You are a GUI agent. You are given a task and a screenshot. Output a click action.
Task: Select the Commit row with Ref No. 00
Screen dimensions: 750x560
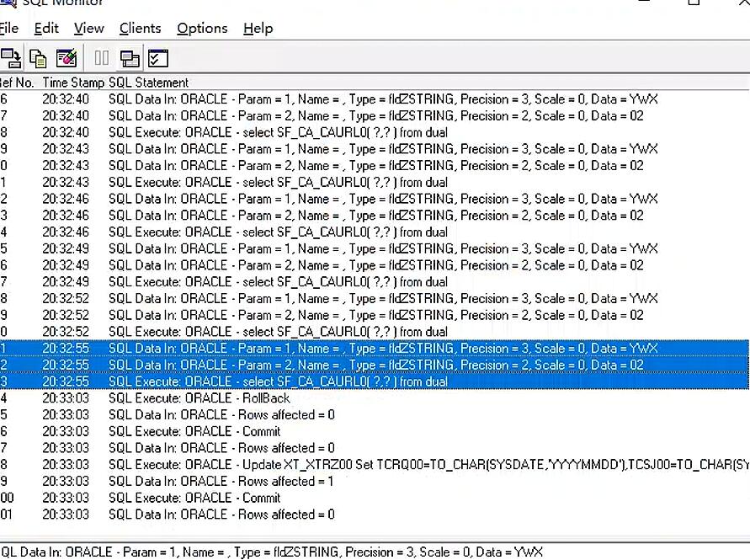(375, 498)
